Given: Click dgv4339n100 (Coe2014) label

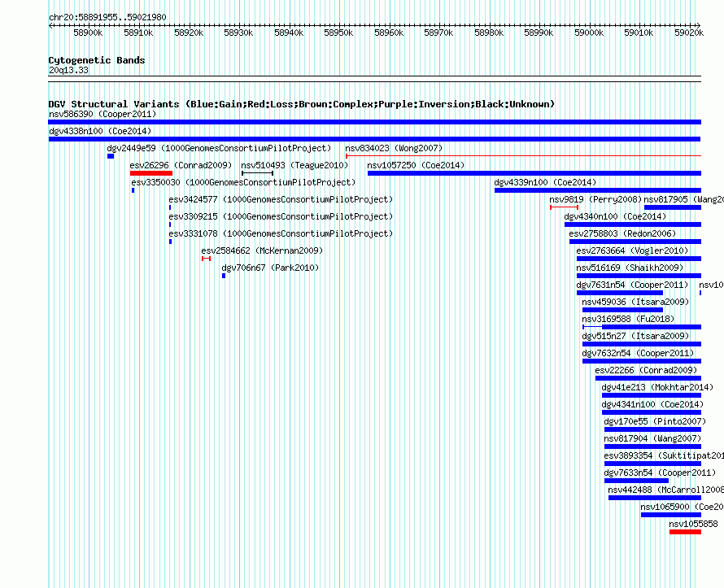Looking at the screenshot, I should click(545, 182).
